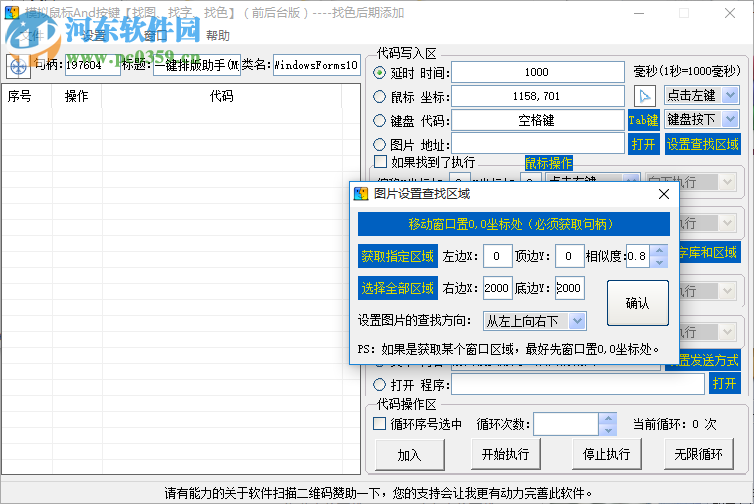Open the 帮助 menu
Viewport: 754px width, 504px height.
(x=218, y=36)
